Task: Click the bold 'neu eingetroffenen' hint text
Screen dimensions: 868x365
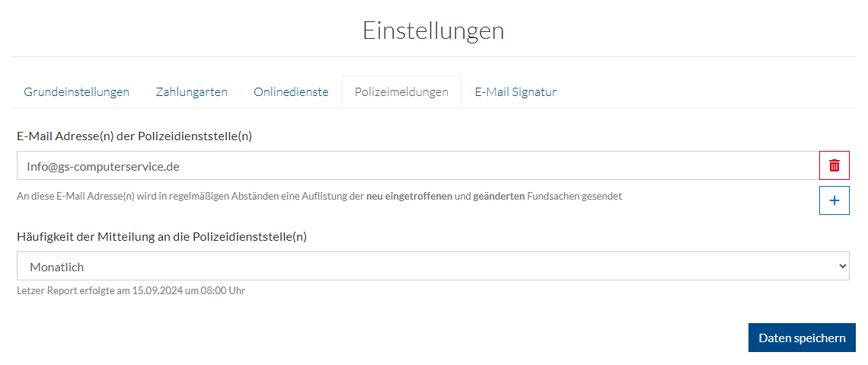Action: coord(409,196)
